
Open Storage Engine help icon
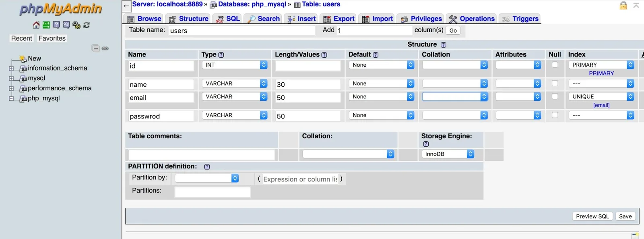tap(426, 144)
